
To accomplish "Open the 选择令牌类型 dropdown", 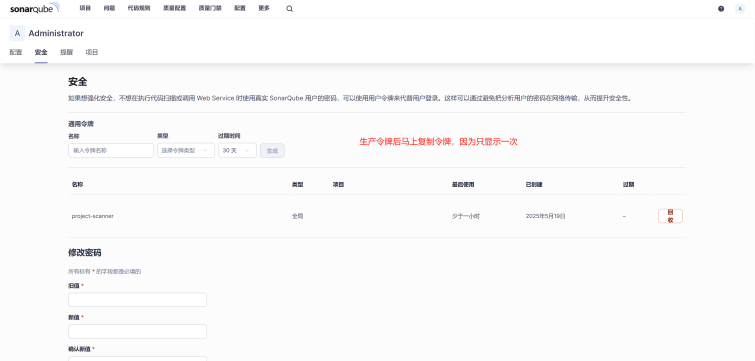I will click(186, 150).
